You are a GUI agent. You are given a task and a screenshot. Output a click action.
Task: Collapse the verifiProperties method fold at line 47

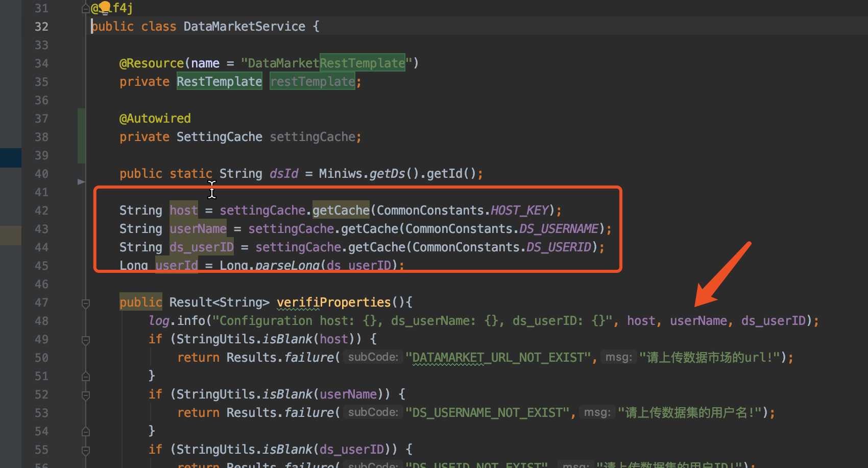pos(86,303)
